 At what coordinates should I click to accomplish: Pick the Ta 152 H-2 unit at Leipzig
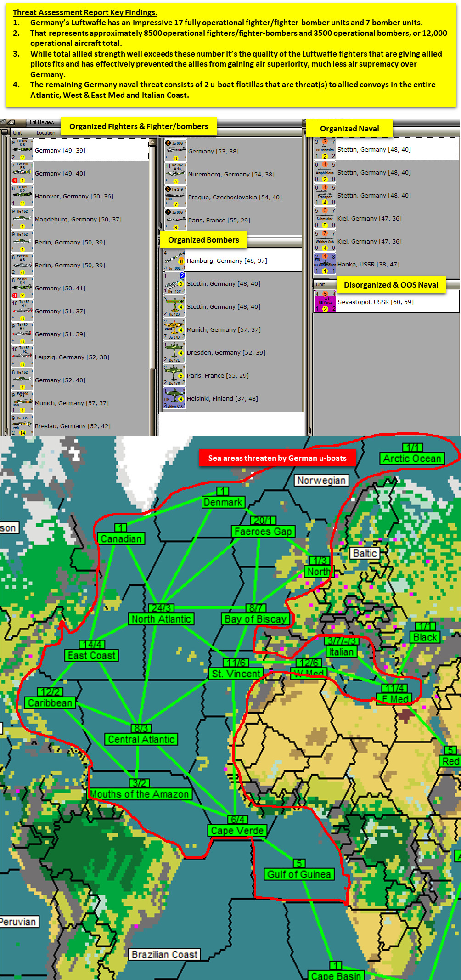22,357
